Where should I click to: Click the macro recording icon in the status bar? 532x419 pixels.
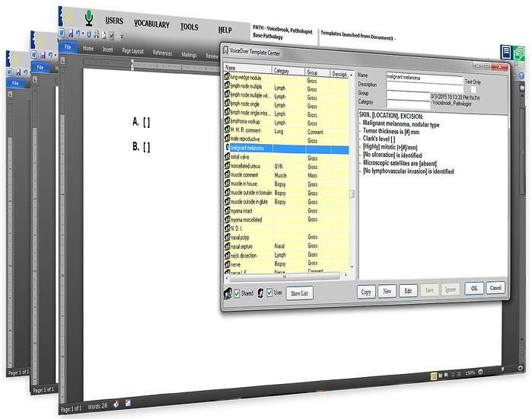(x=128, y=403)
